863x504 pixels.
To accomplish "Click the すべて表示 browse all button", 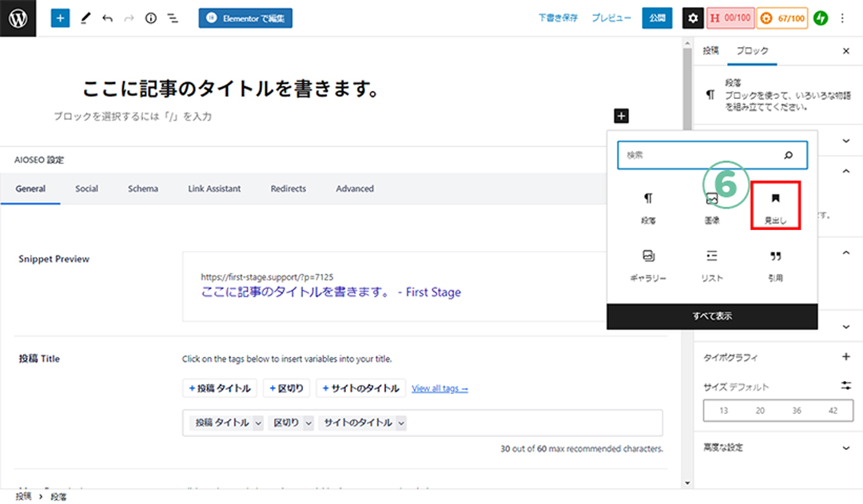I will (x=712, y=316).
